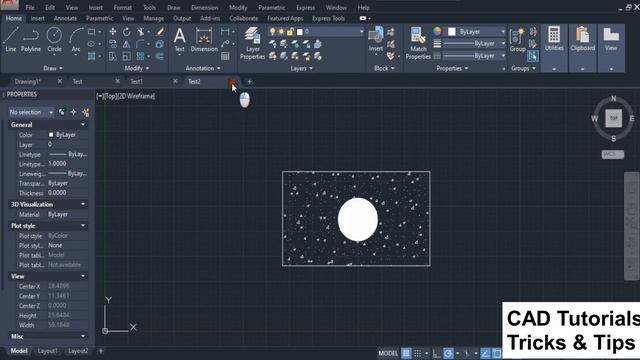Activate the Erase tool
This screenshot has width=640, height=360.
click(x=160, y=32)
